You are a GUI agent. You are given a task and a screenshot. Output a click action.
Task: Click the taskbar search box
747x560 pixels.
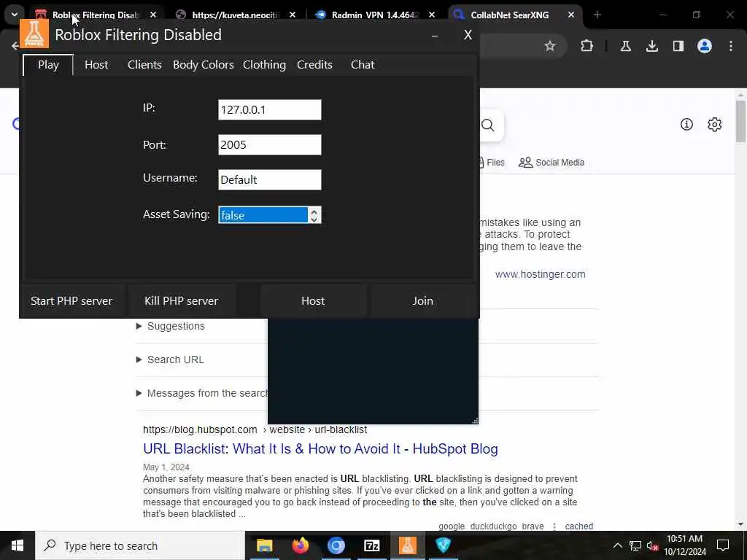[x=140, y=545]
